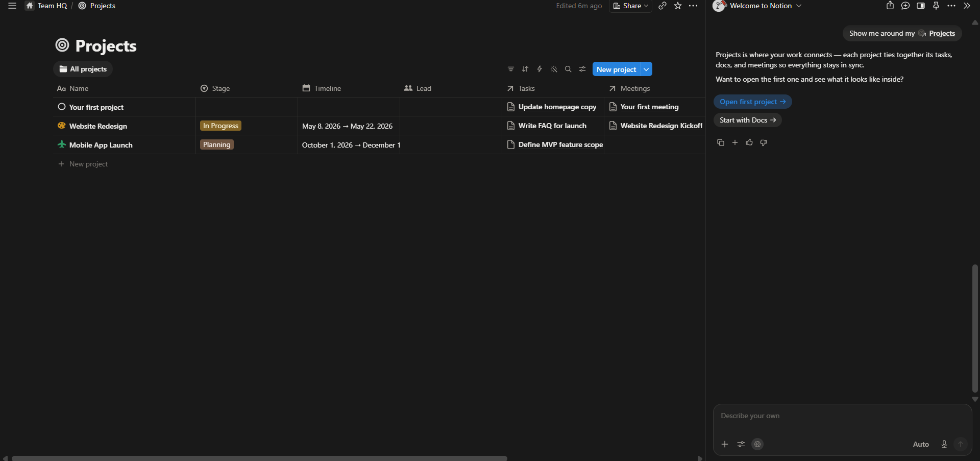Toggle the sidebar hamburger menu
Screen dimensions: 980x461
(12, 6)
